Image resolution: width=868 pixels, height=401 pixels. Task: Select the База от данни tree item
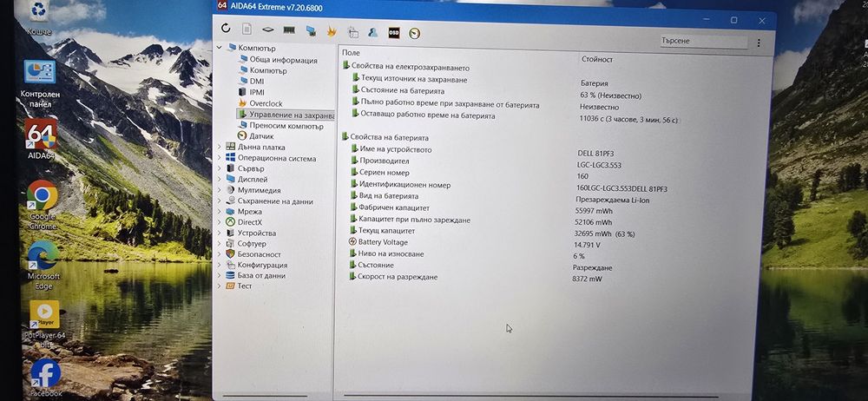[261, 275]
